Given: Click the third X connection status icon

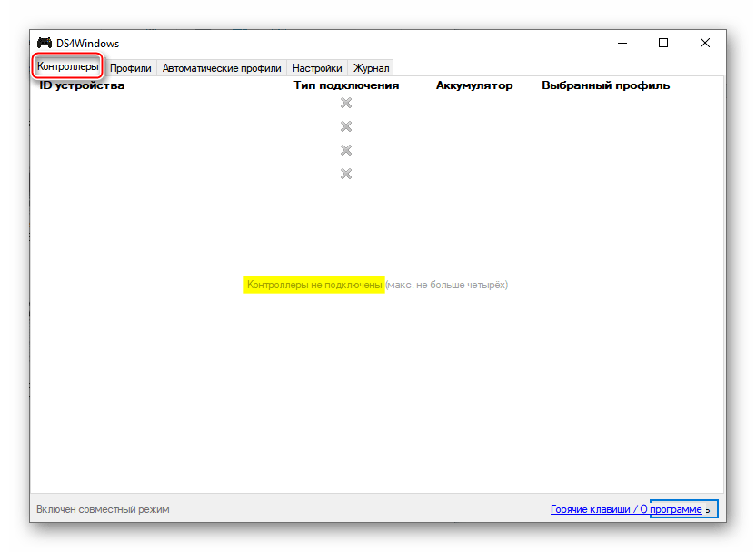Looking at the screenshot, I should click(346, 150).
